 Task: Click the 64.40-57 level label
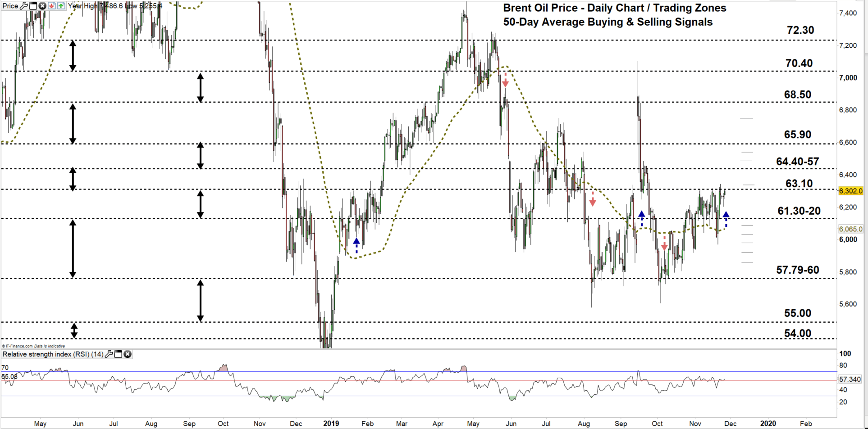798,162
